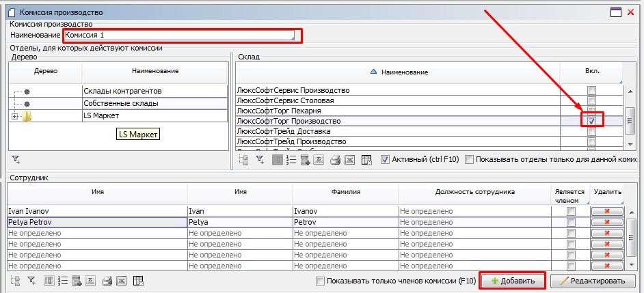Click the print icon in the Сотрудник toolbar
644x293 pixels.
106,281
